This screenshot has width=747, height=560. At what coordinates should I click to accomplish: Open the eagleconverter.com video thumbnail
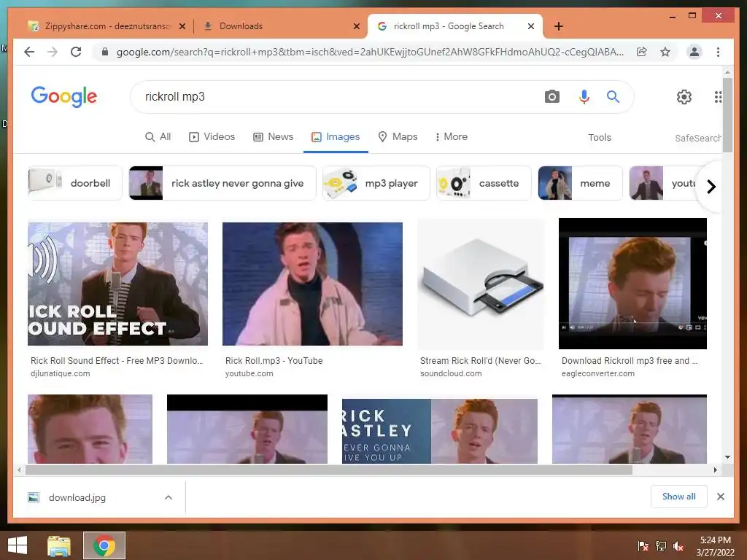[632, 284]
